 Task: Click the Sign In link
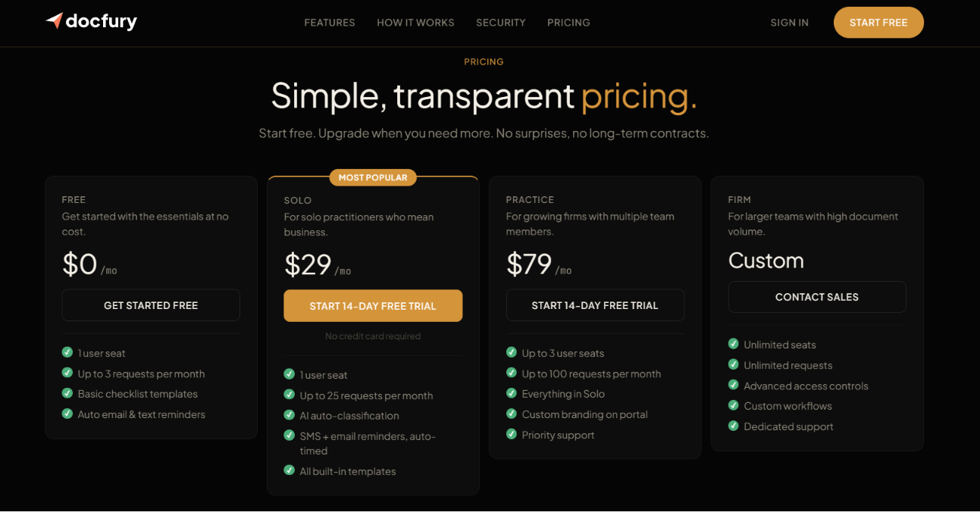(x=790, y=23)
